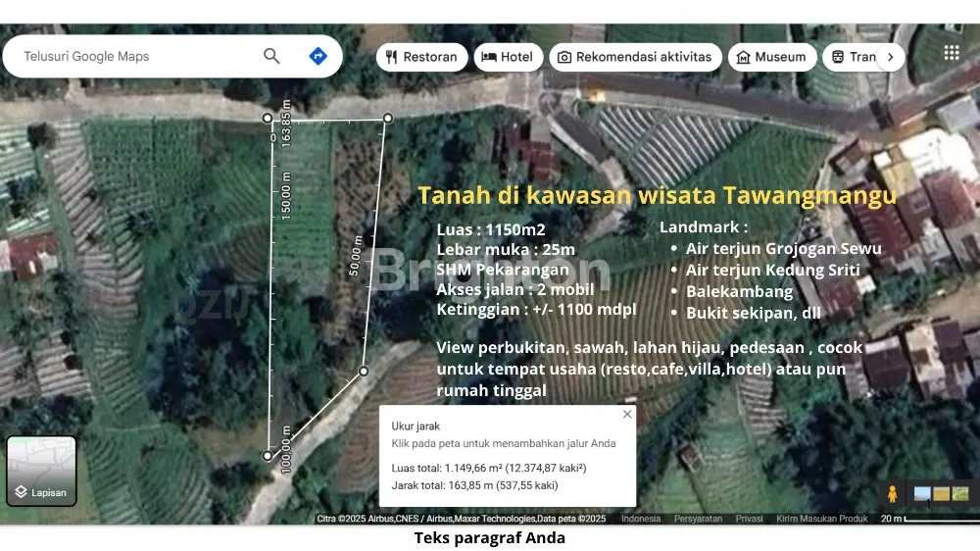
Task: Click Kirim Masukan Produk link
Action: [x=822, y=519]
